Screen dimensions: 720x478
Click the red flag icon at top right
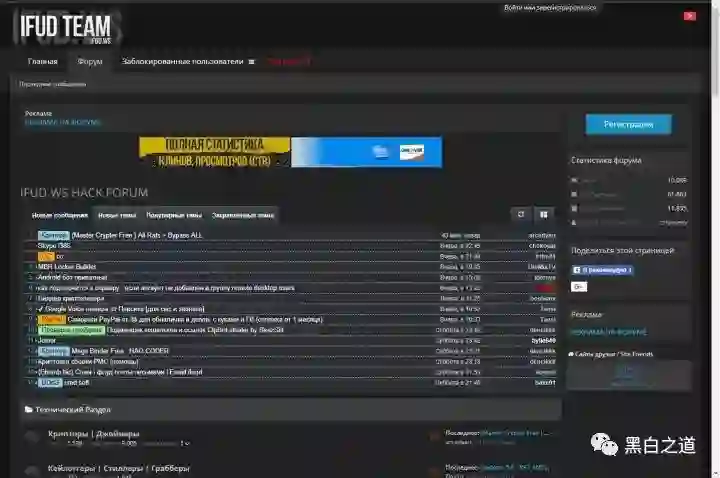click(x=689, y=17)
